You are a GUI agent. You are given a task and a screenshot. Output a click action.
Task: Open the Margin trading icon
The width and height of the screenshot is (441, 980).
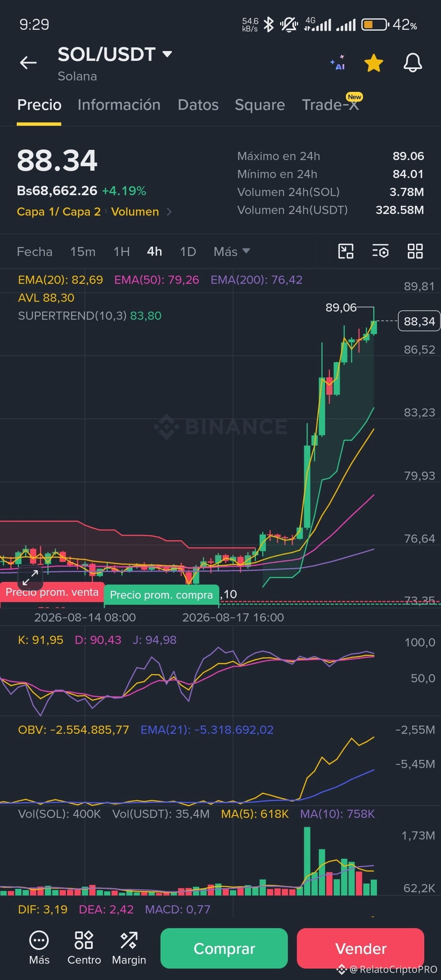click(x=129, y=947)
